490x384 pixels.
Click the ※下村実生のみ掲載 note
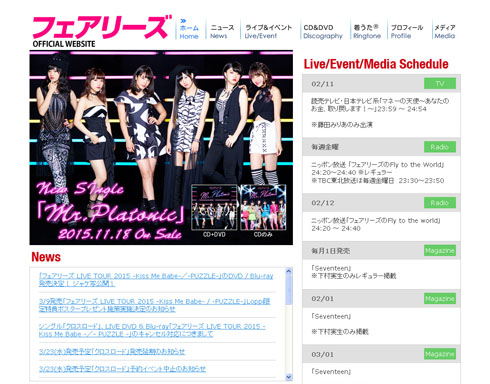[340, 332]
